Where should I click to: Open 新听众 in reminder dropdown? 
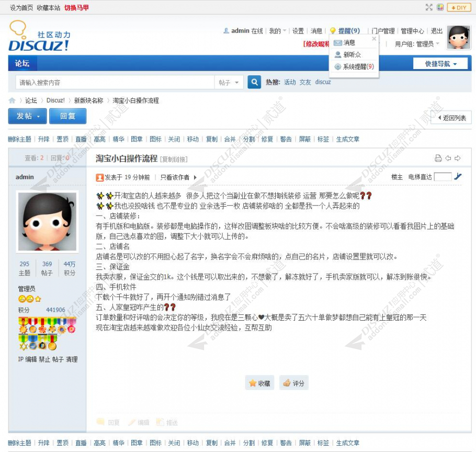[x=352, y=54]
